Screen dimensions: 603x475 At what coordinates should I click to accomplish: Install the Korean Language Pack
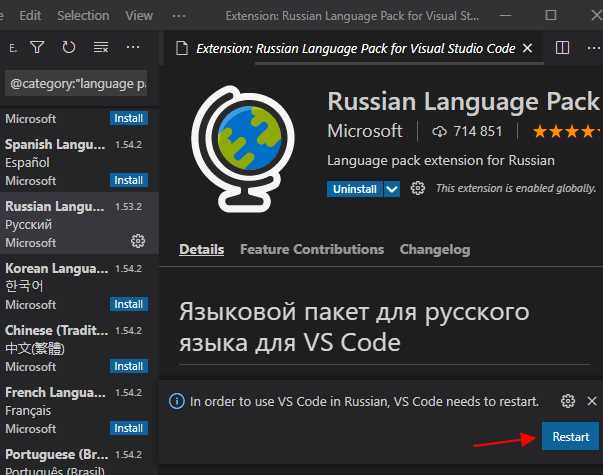pyautogui.click(x=128, y=304)
